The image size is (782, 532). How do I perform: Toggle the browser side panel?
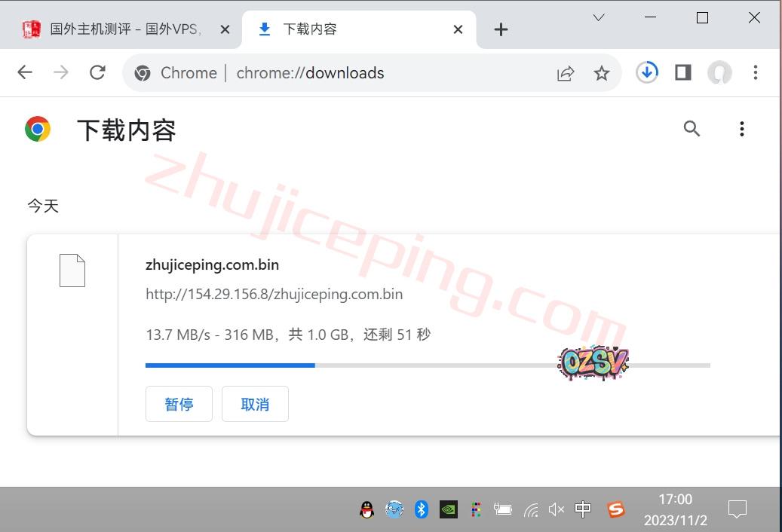[x=683, y=72]
